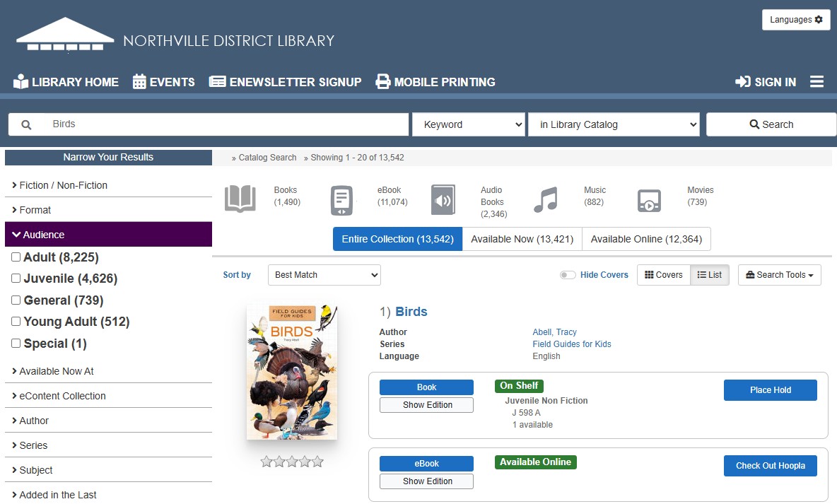The width and height of the screenshot is (837, 504).
Task: Select the eBook reader icon
Action: (341, 200)
